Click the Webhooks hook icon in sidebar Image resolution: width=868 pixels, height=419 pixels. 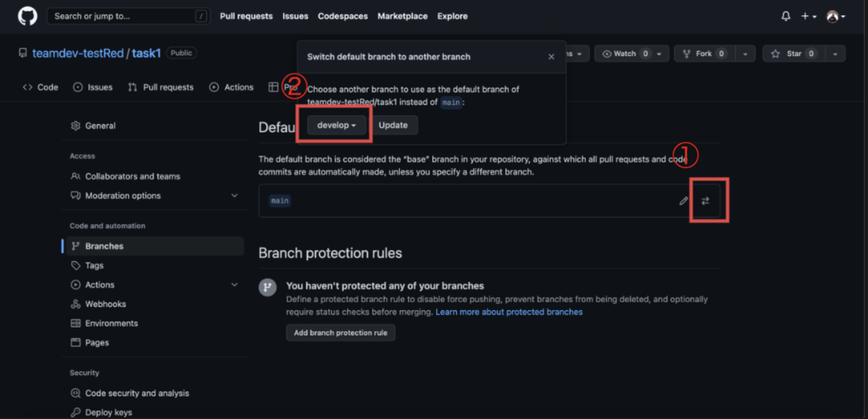[x=75, y=304]
